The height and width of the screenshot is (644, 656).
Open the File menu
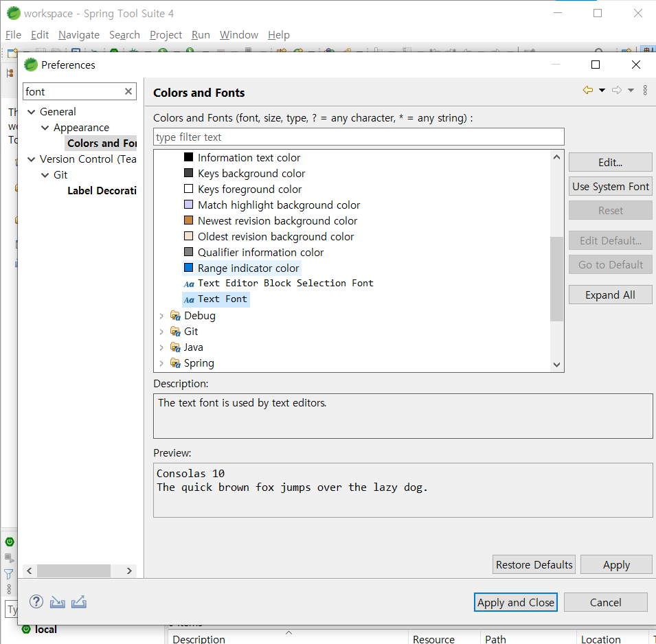(13, 35)
